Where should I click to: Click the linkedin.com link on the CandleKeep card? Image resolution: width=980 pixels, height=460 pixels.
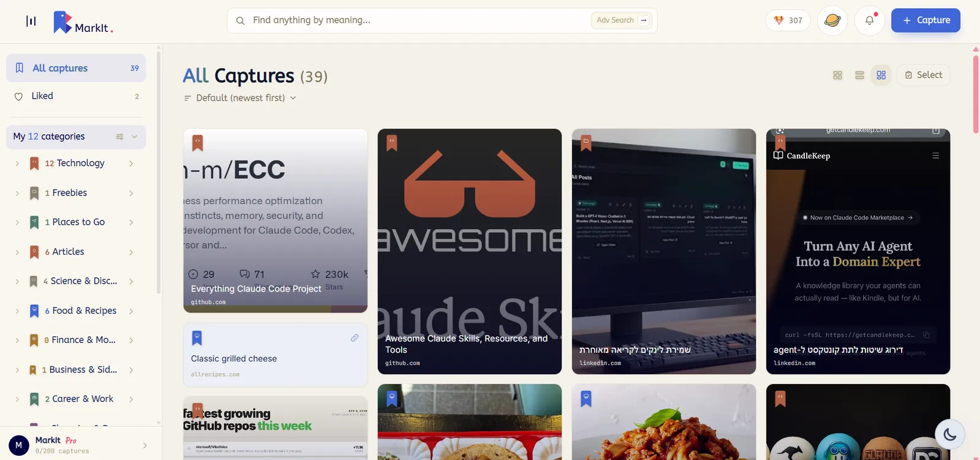point(794,363)
